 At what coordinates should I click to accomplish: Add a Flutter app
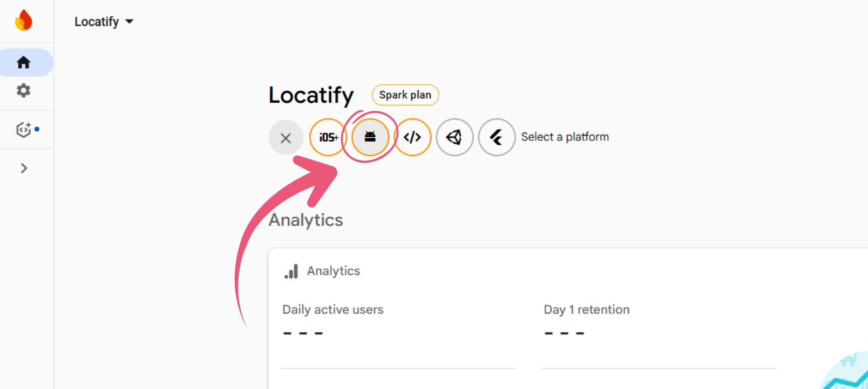point(497,137)
